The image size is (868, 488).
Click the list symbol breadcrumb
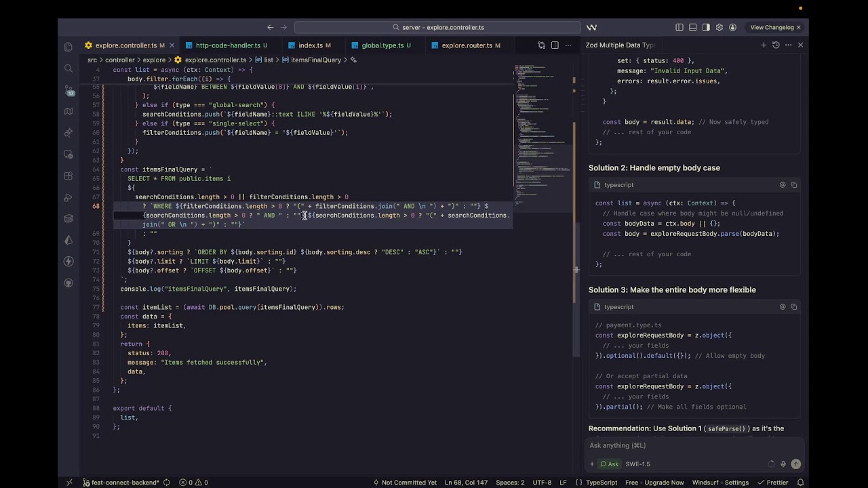pyautogui.click(x=269, y=60)
